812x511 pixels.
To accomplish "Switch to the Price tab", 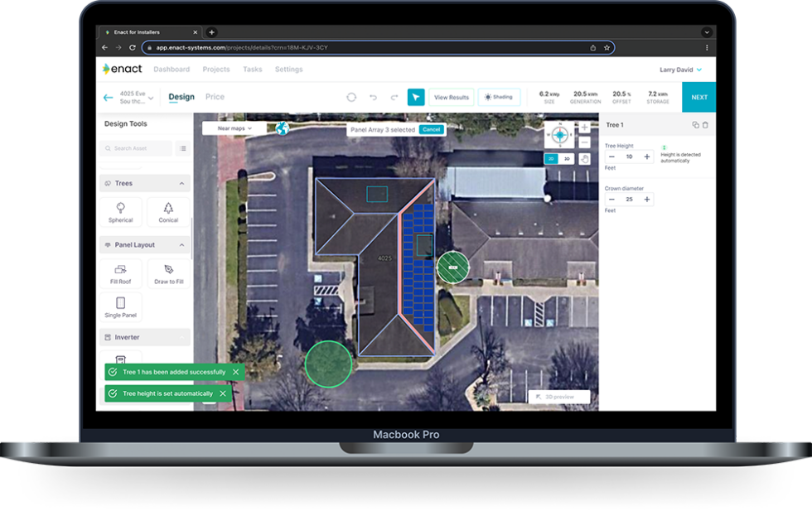I will pyautogui.click(x=215, y=97).
